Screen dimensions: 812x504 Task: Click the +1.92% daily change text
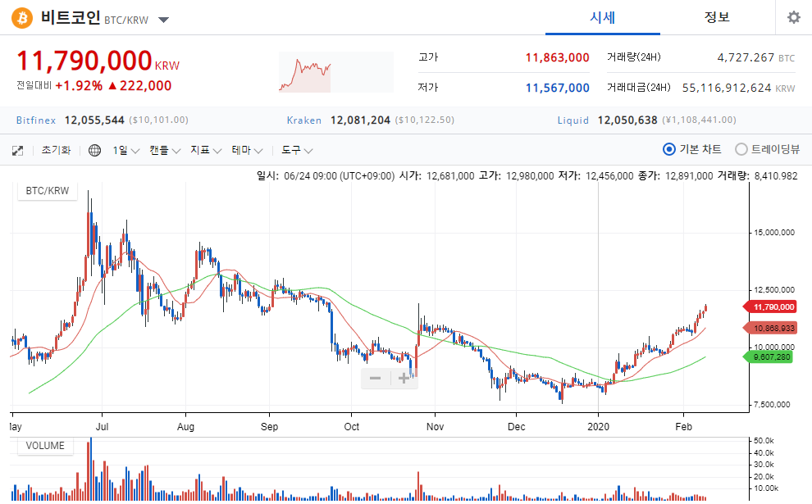[x=79, y=85]
